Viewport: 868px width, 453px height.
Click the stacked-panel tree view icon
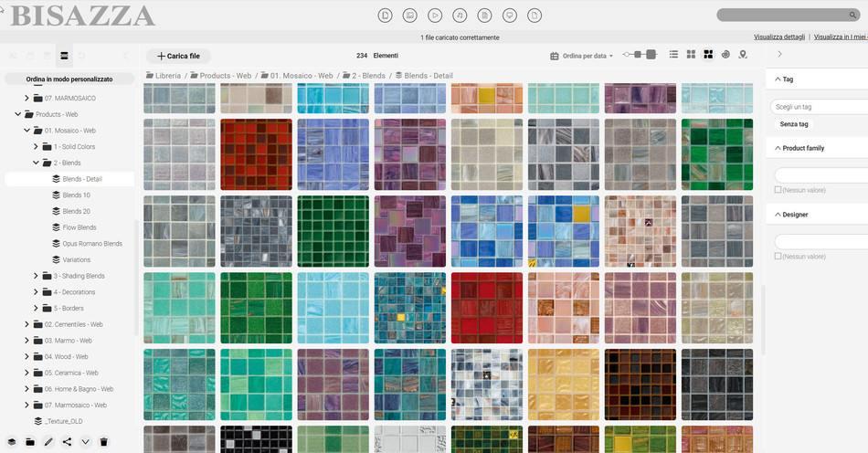click(x=64, y=56)
